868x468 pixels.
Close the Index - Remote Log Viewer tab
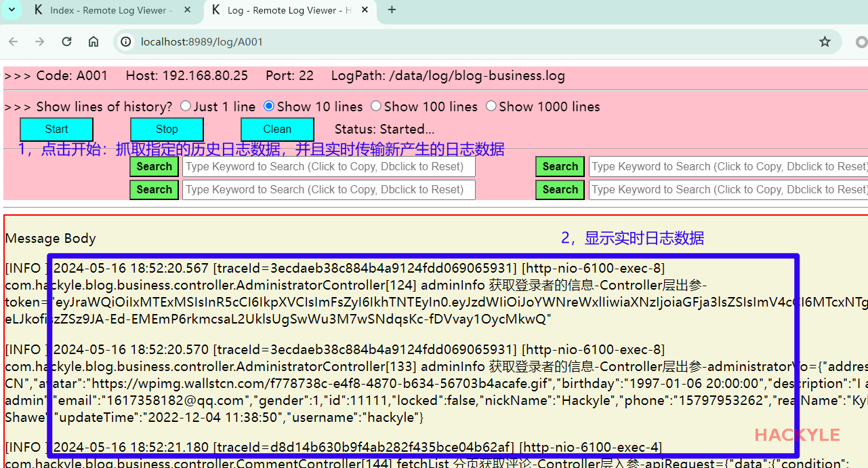click(188, 10)
